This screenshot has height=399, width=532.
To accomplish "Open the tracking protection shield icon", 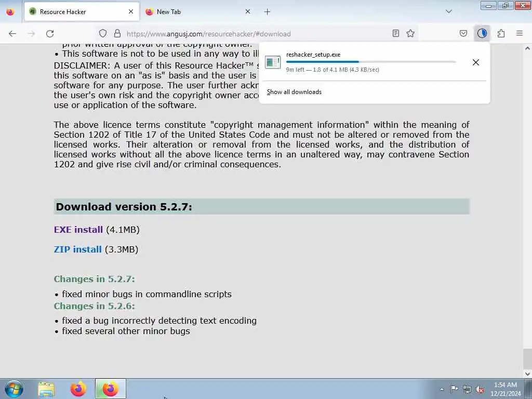I will [x=103, y=33].
